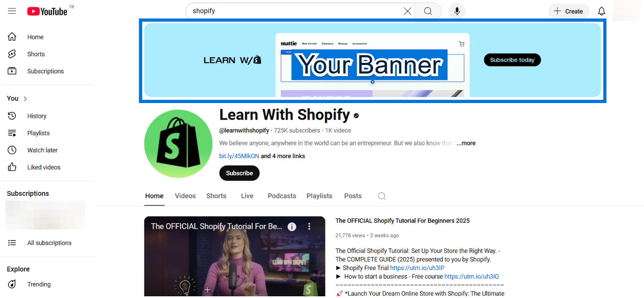This screenshot has width=644, height=298.
Task: Click the Subscriptions section heading
Action: (28, 194)
